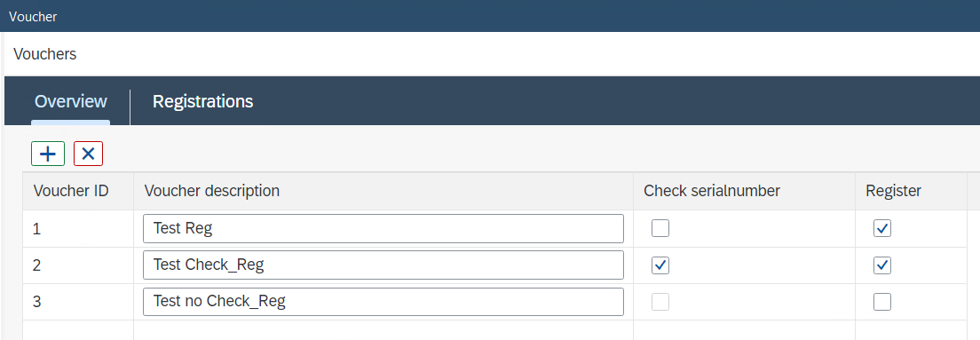980x340 pixels.
Task: Uncheck Check serialnumber for Test Check_Reg
Action: pos(660,265)
